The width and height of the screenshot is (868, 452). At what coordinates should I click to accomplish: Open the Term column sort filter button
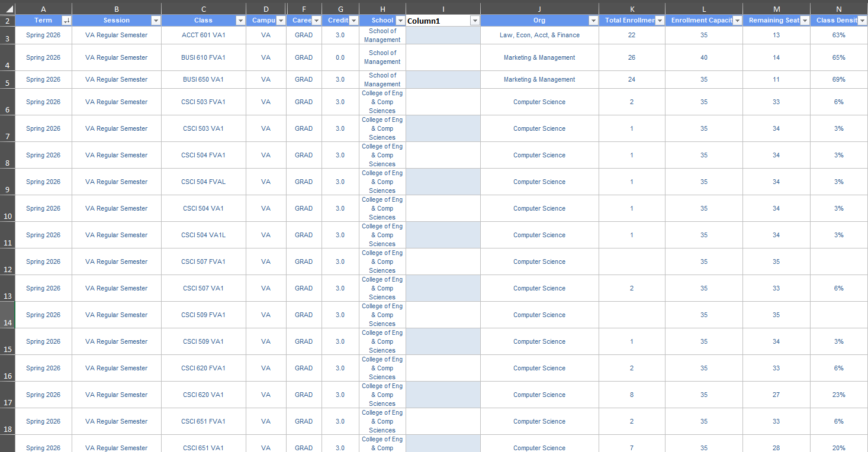click(66, 21)
